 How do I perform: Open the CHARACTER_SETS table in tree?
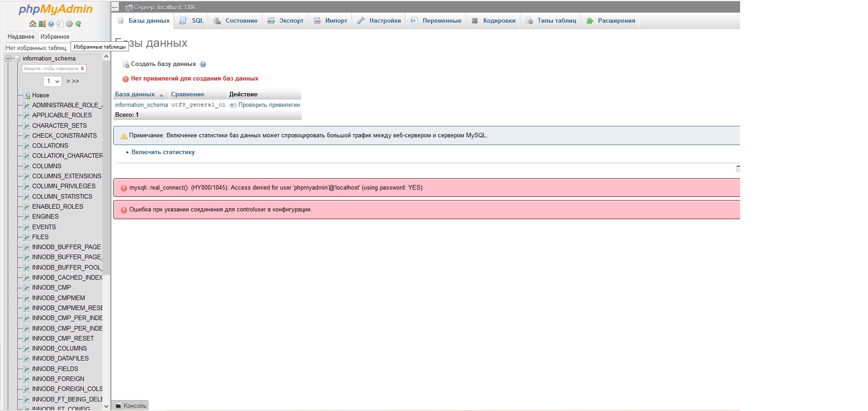tap(59, 125)
